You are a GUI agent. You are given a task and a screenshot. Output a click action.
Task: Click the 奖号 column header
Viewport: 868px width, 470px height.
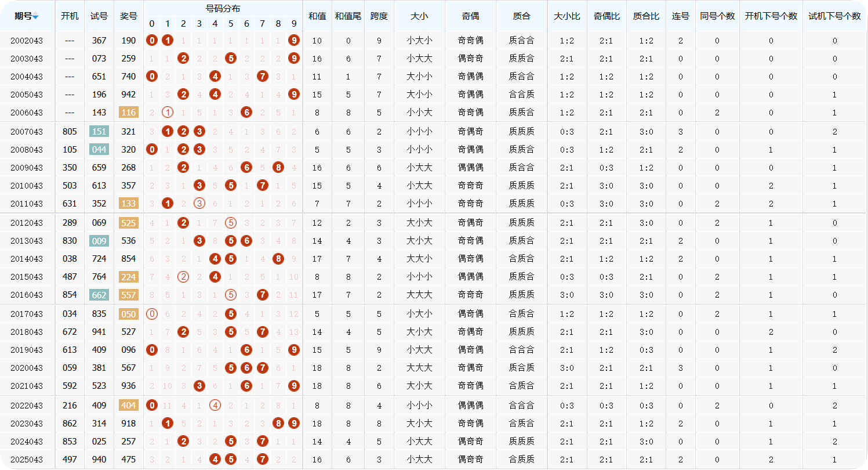(x=129, y=16)
